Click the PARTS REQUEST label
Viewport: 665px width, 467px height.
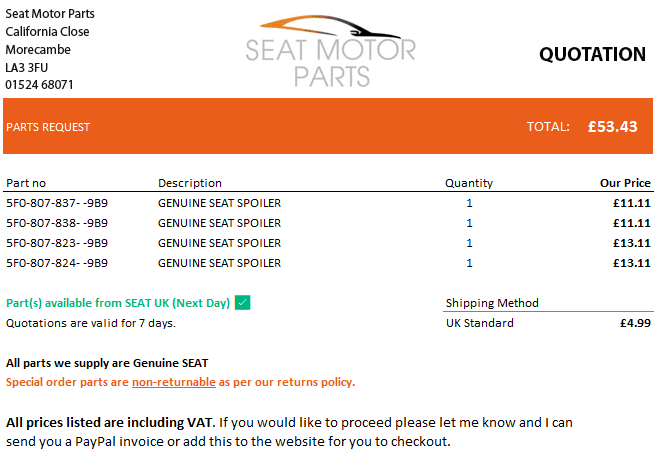(x=48, y=127)
